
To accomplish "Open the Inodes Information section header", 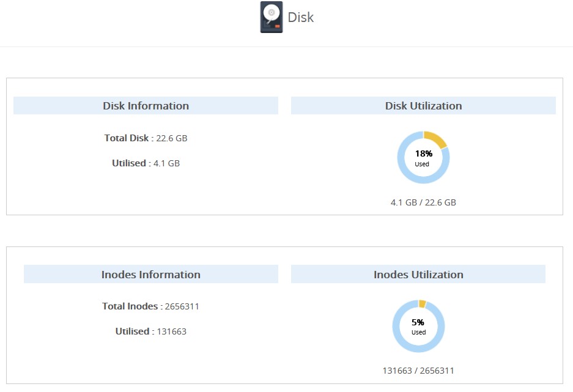I will 150,274.
